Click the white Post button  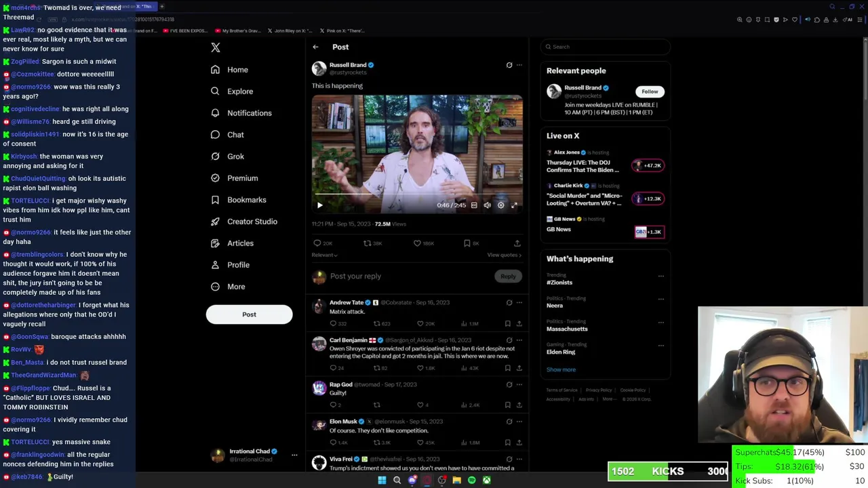click(249, 314)
